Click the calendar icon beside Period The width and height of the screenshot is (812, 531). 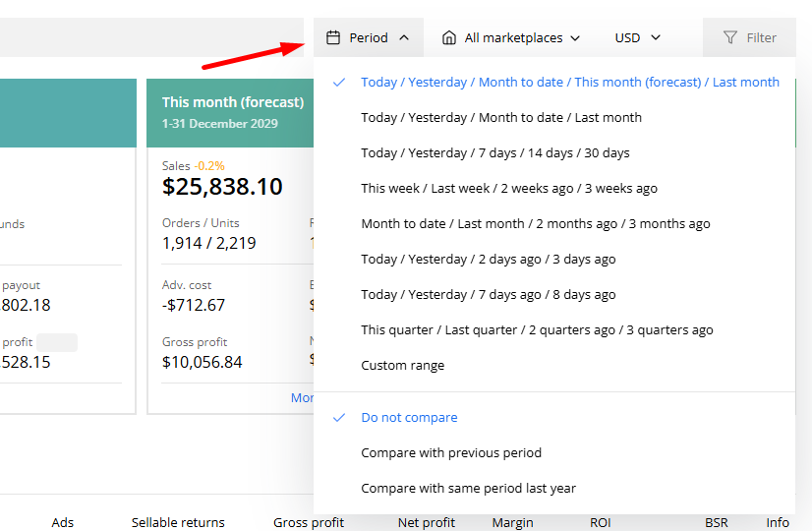(x=333, y=37)
